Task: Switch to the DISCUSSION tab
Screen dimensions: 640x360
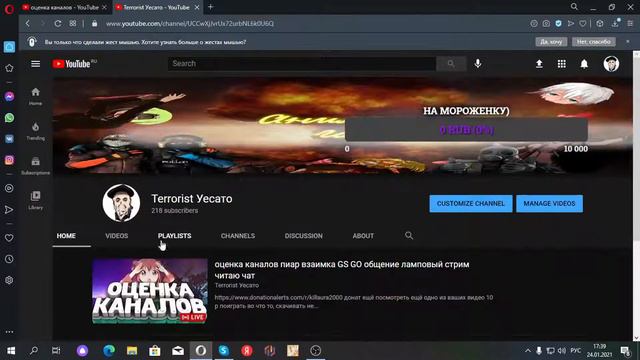Action: [304, 236]
